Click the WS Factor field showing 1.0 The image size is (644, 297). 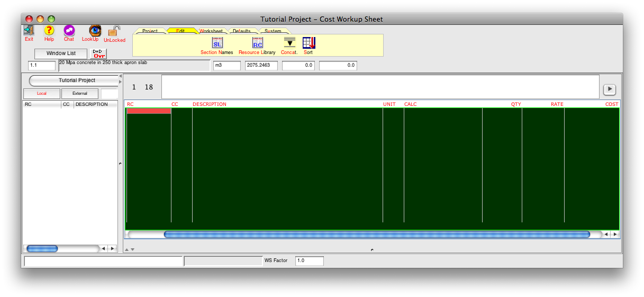pyautogui.click(x=309, y=261)
